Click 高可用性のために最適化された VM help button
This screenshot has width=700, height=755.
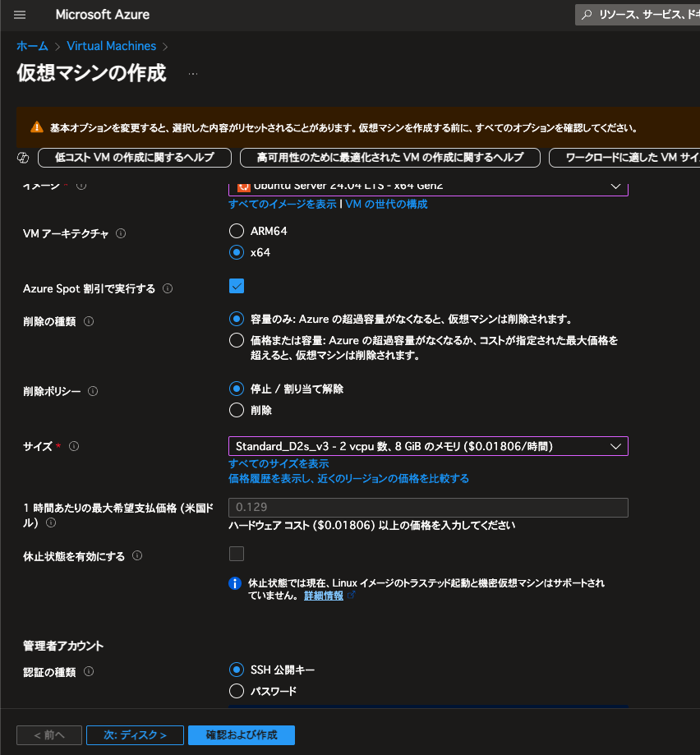tap(390, 158)
